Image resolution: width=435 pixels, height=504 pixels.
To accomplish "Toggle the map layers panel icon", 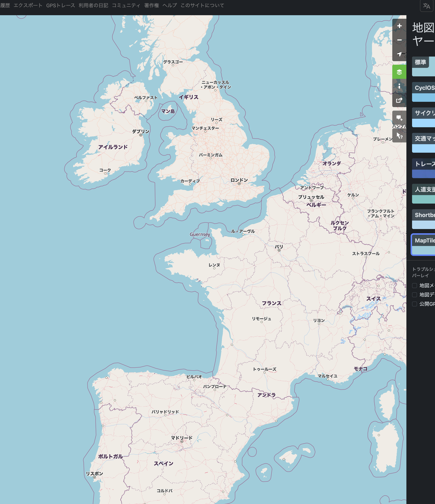I will [x=399, y=72].
